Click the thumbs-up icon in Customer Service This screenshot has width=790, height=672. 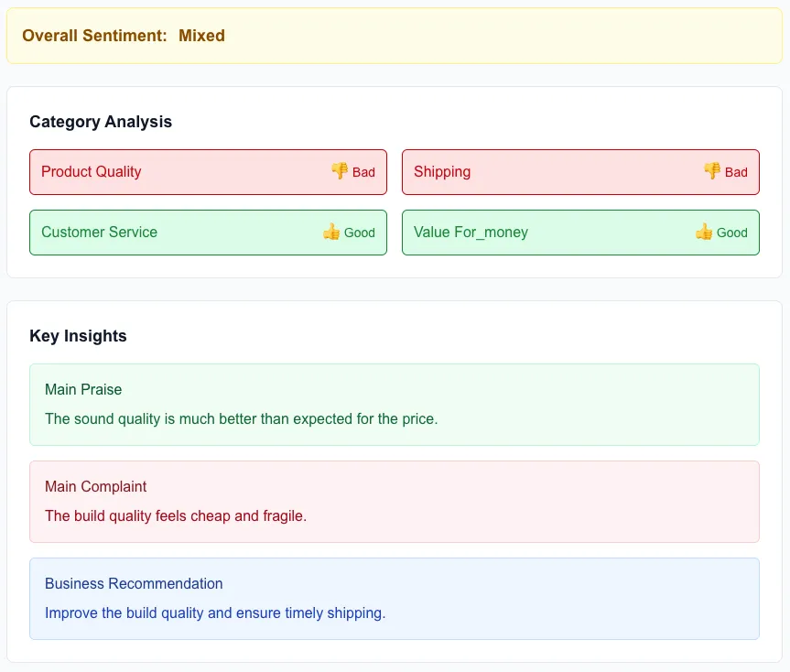pyautogui.click(x=331, y=232)
